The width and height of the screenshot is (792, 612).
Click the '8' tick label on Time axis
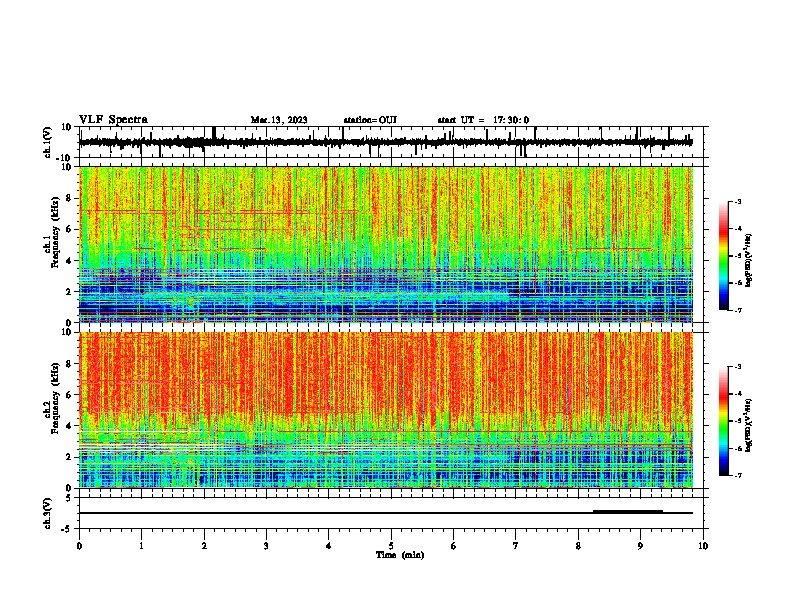(578, 546)
